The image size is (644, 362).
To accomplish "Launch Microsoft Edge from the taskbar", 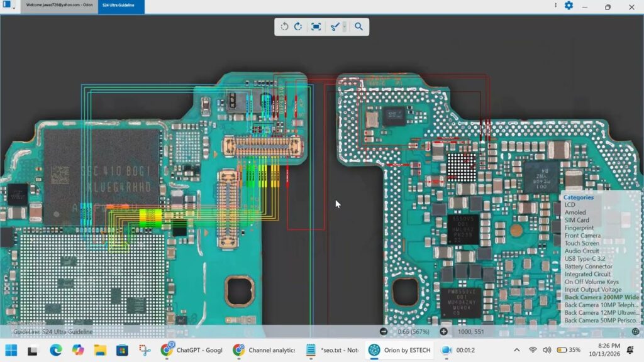I will [56, 350].
